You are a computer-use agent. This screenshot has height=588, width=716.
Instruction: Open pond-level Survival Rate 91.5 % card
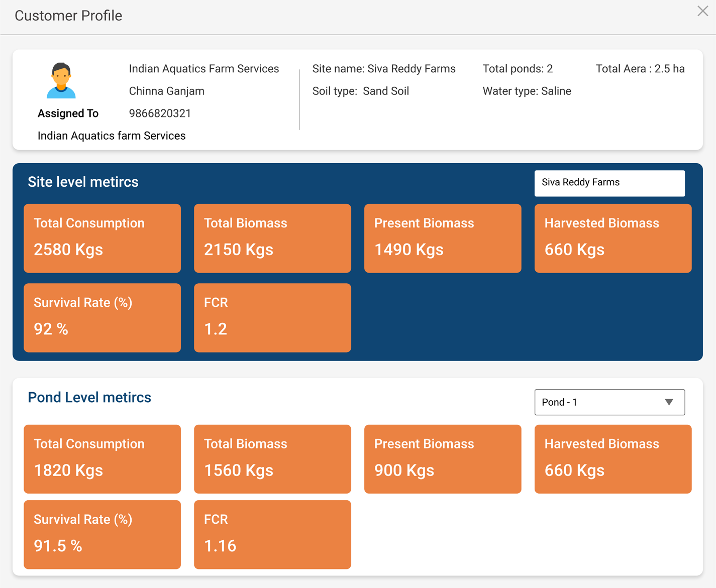tap(102, 534)
